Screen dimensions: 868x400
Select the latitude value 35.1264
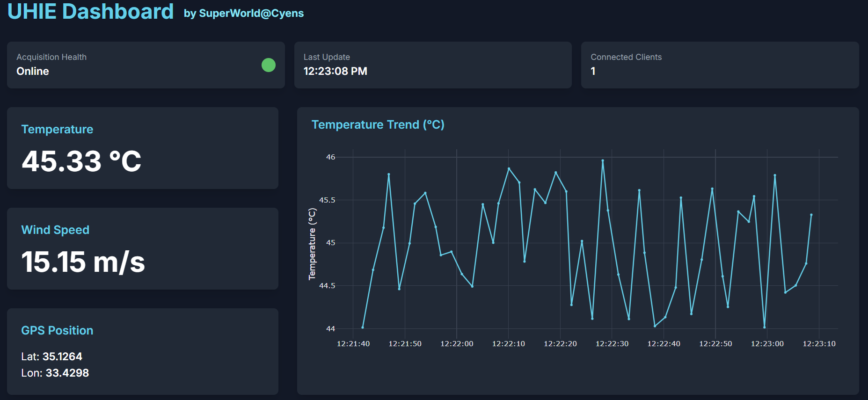pos(62,356)
